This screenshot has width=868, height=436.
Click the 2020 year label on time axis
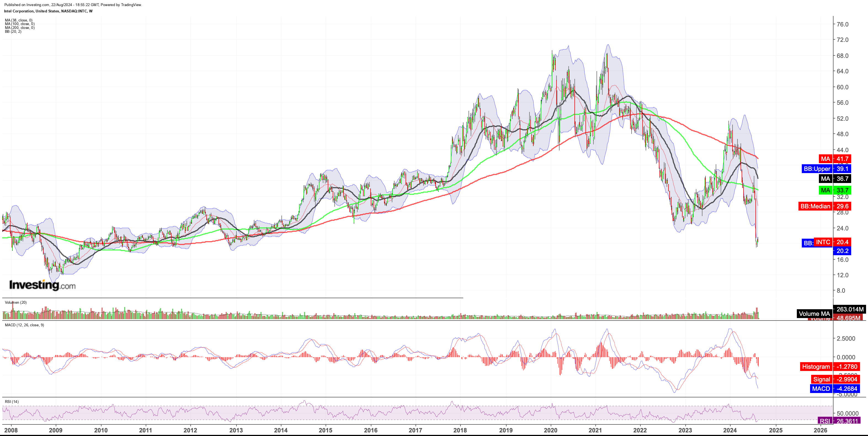551,430
